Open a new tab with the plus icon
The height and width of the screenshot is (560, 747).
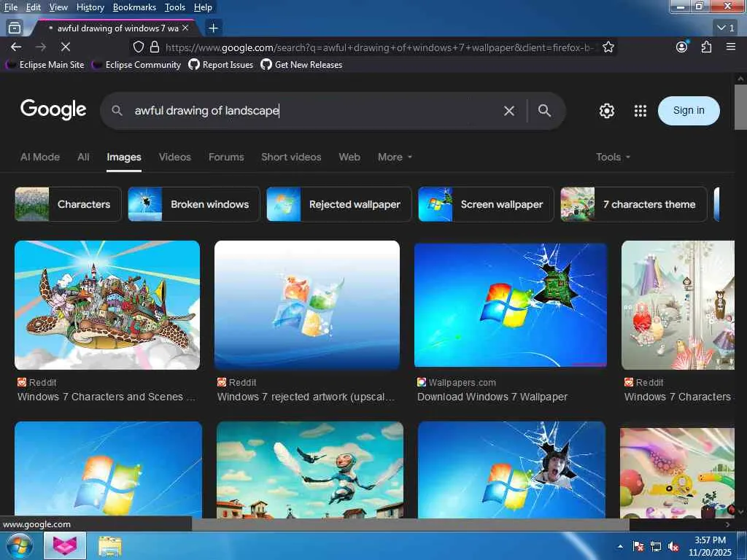coord(214,28)
